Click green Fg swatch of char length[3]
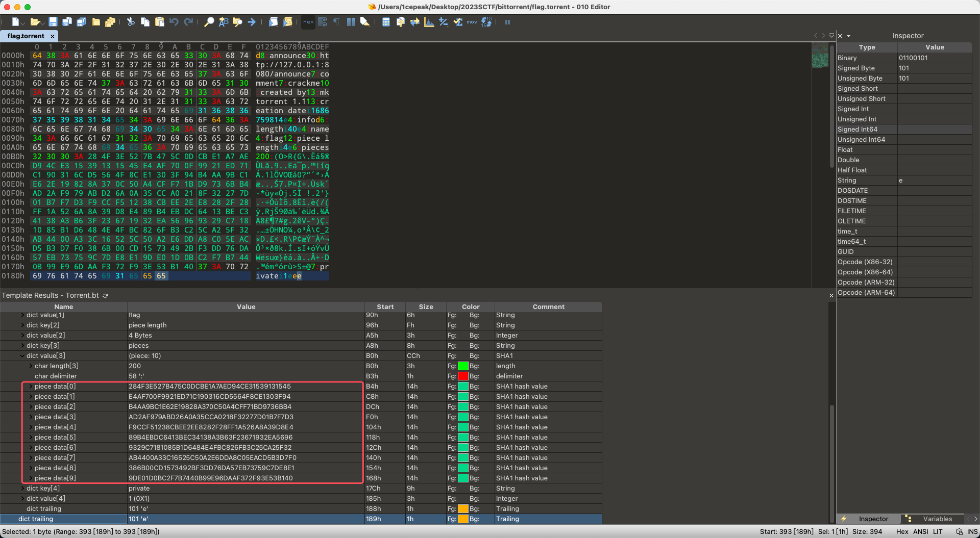 point(463,366)
